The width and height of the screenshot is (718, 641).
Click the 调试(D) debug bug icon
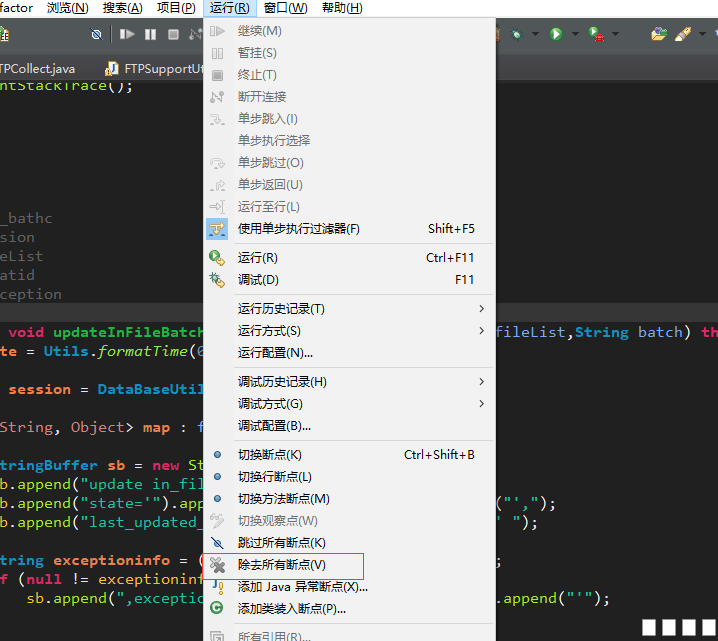click(x=216, y=280)
